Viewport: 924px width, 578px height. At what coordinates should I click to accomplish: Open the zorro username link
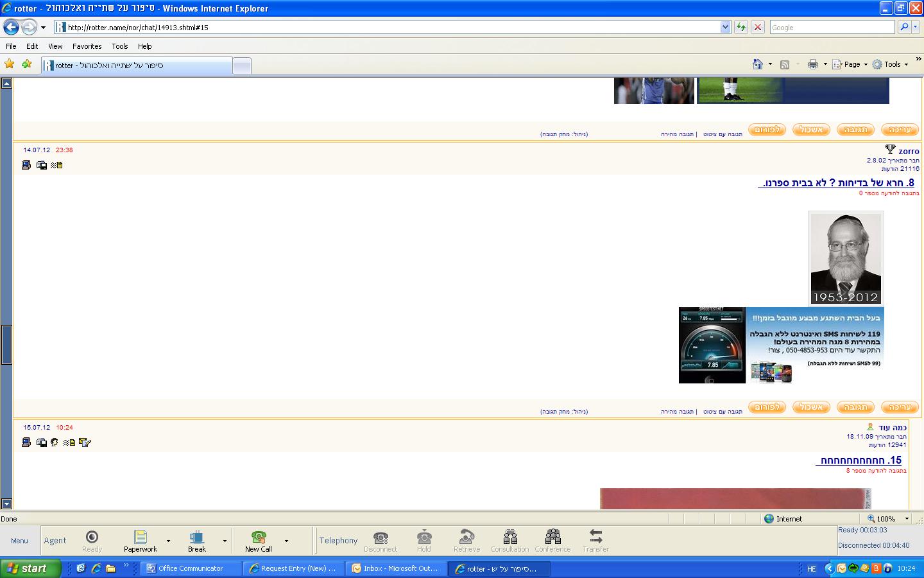[908, 152]
